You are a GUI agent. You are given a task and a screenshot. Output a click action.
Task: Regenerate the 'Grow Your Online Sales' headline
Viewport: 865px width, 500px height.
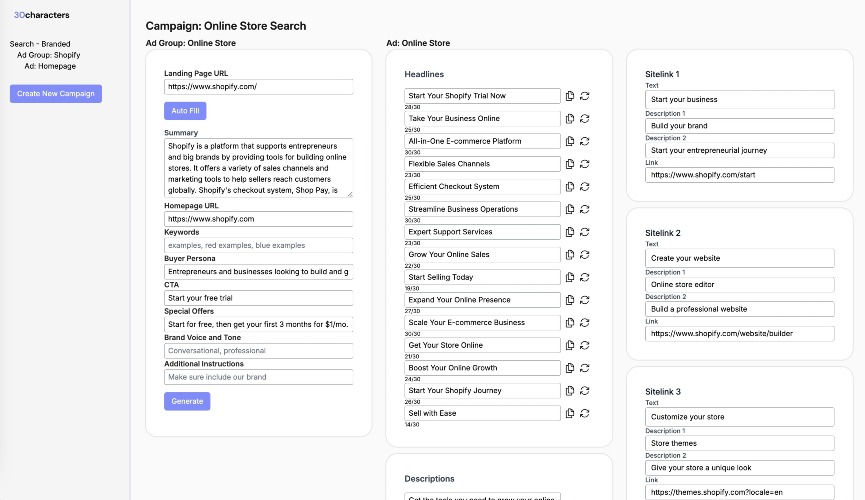point(585,254)
